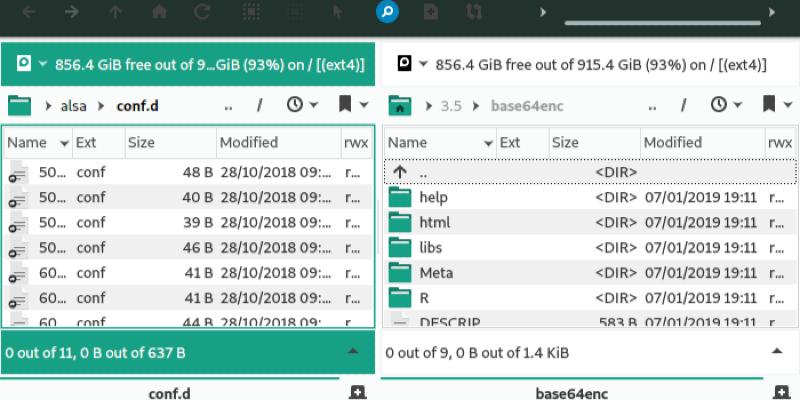Open history dropdown in right panel
The height and width of the screenshot is (400, 800).
(725, 105)
